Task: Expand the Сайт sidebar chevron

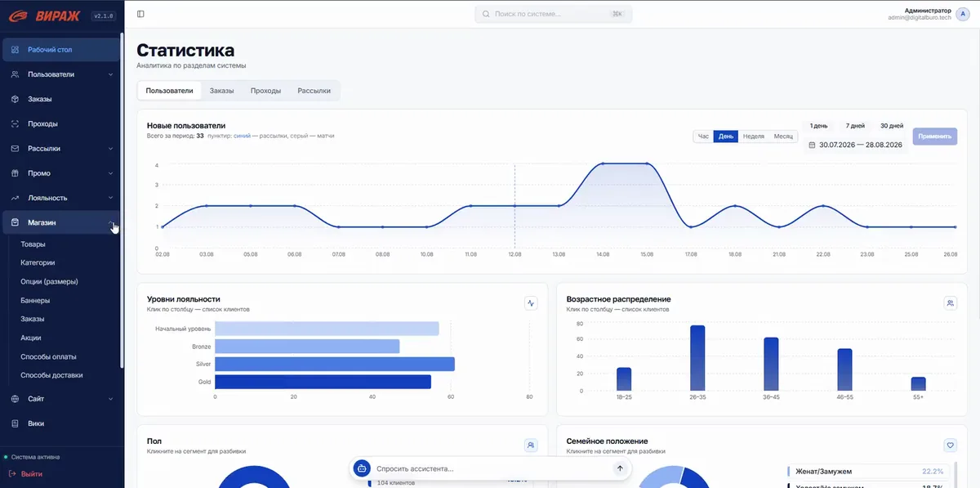Action: pos(110,399)
